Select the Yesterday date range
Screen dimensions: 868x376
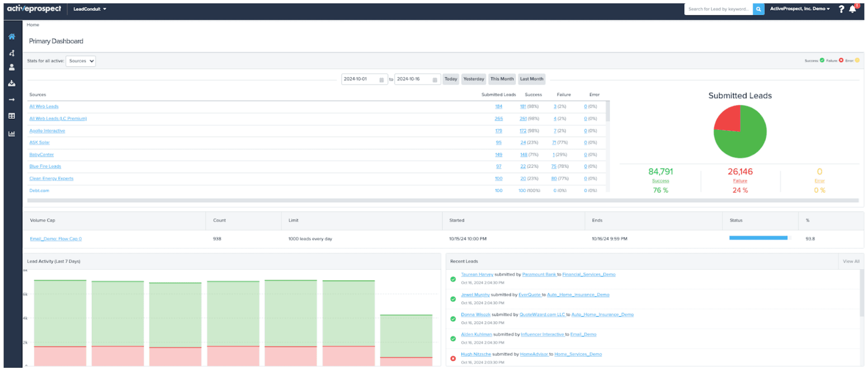(x=474, y=79)
